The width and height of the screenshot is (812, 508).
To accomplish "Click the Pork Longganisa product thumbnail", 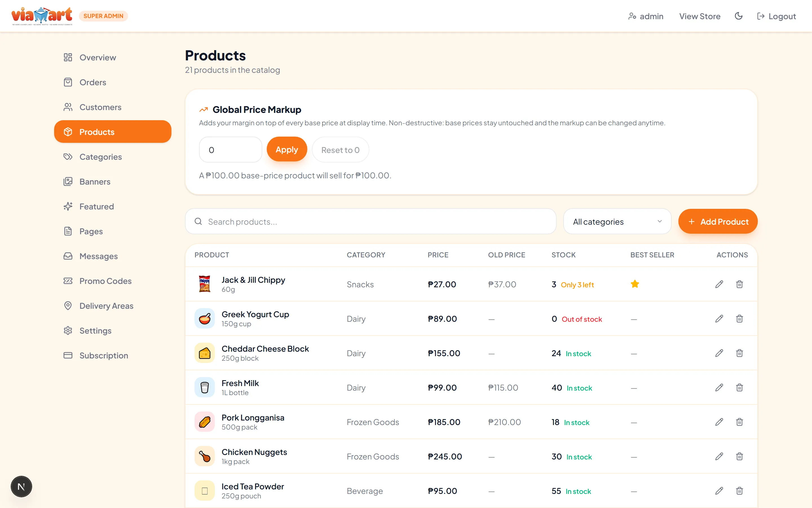I will [x=204, y=422].
